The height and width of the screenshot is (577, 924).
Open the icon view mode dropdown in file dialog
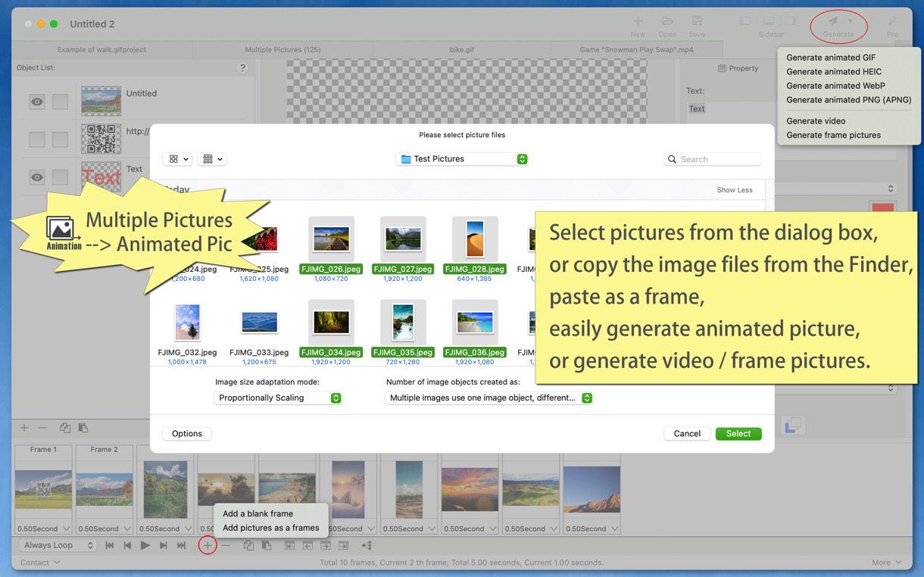click(x=178, y=159)
